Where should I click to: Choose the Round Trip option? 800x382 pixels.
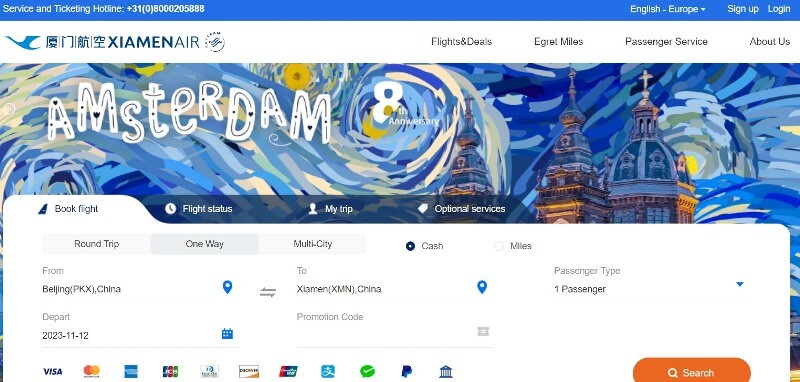tap(96, 244)
